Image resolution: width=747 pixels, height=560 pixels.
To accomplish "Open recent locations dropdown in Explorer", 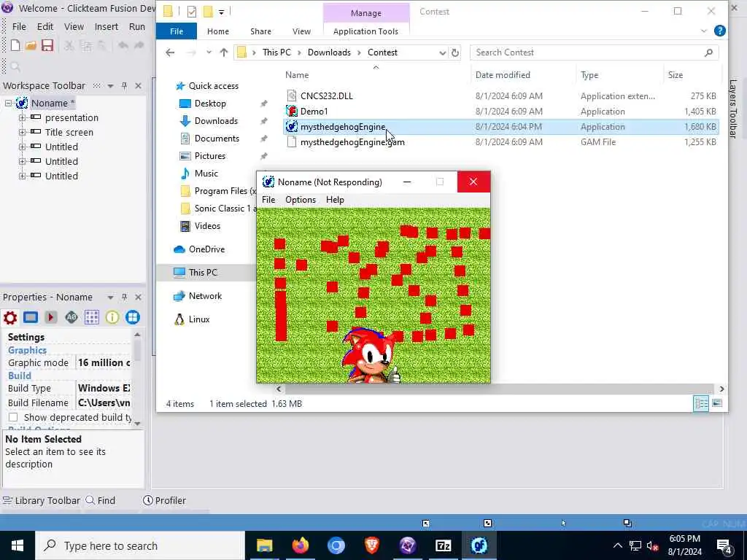I will (209, 52).
